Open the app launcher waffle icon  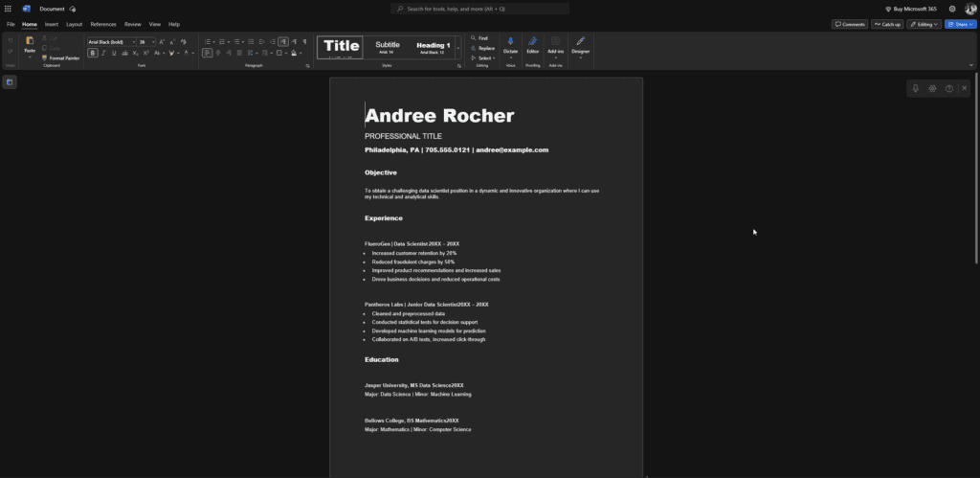coord(9,9)
